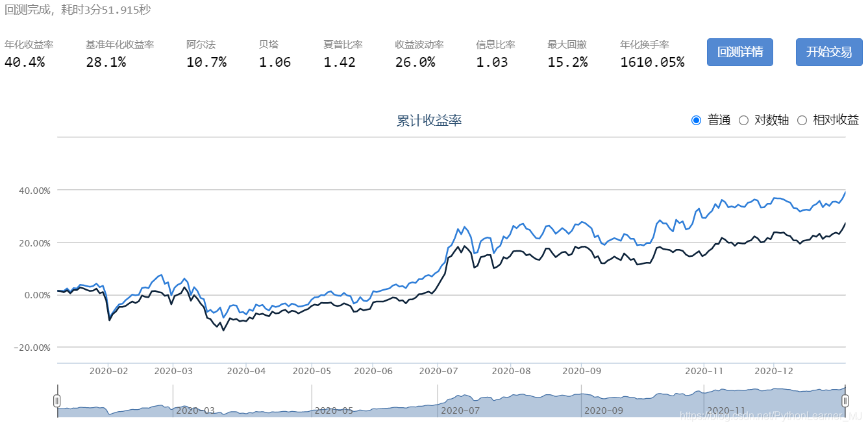The image size is (868, 428).
Task: Click the 年化收益率 label
Action: click(x=29, y=45)
